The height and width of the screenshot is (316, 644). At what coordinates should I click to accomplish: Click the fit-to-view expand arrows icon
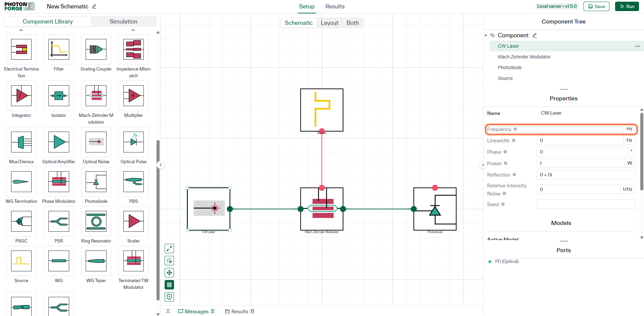click(x=169, y=249)
